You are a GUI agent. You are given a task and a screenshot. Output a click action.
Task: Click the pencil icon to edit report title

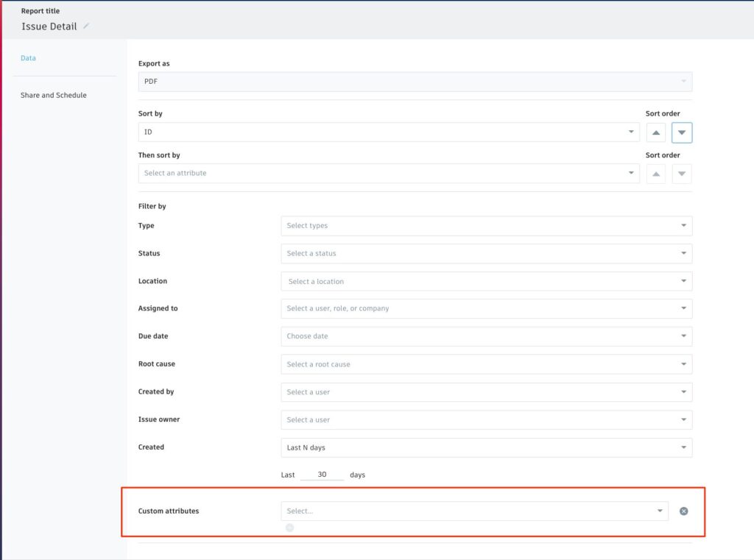87,26
